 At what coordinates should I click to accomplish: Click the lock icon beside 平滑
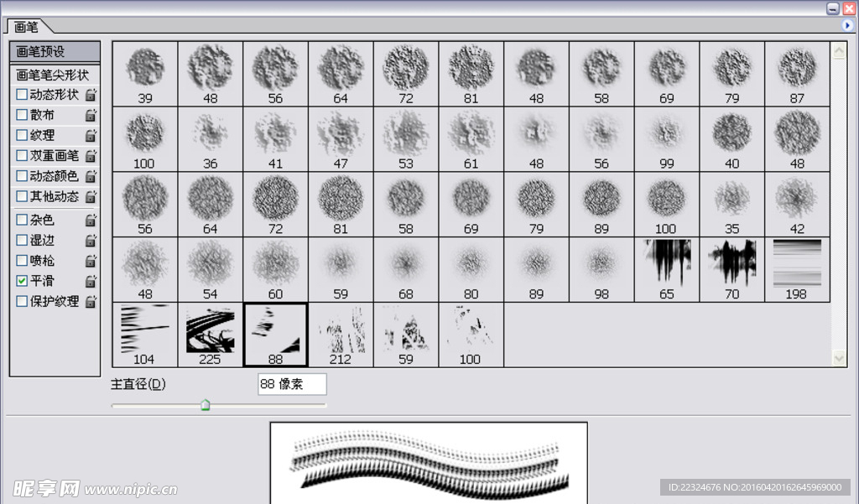click(91, 281)
